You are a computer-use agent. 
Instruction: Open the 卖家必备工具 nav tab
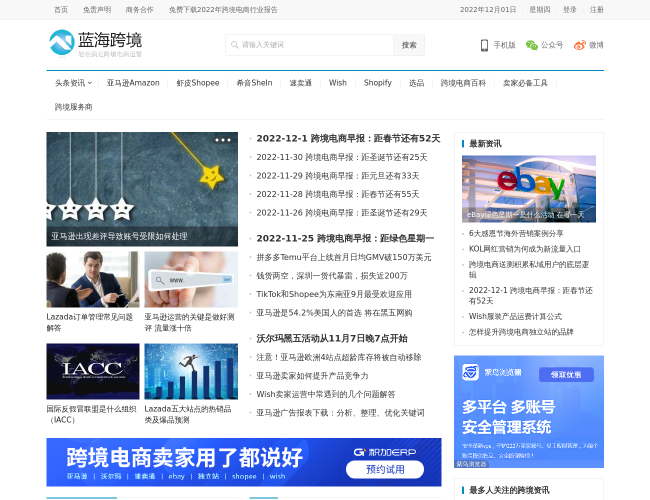pos(525,83)
